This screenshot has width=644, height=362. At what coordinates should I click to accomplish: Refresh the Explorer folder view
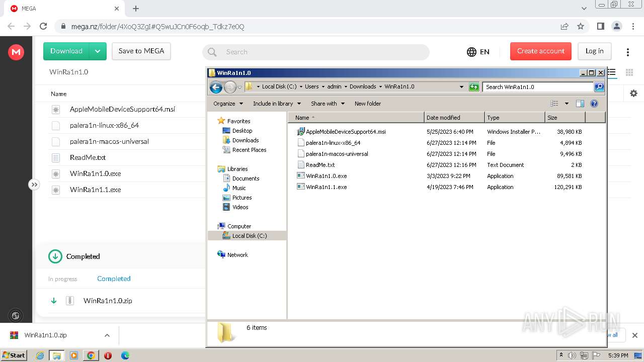pyautogui.click(x=473, y=87)
